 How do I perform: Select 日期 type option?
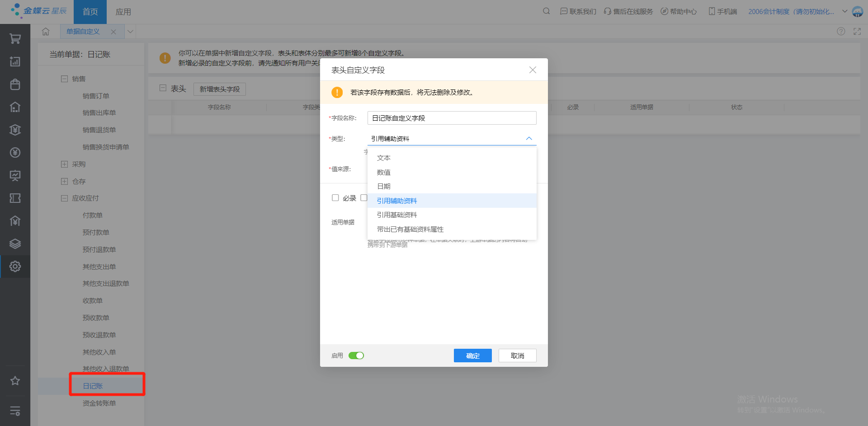pos(452,187)
